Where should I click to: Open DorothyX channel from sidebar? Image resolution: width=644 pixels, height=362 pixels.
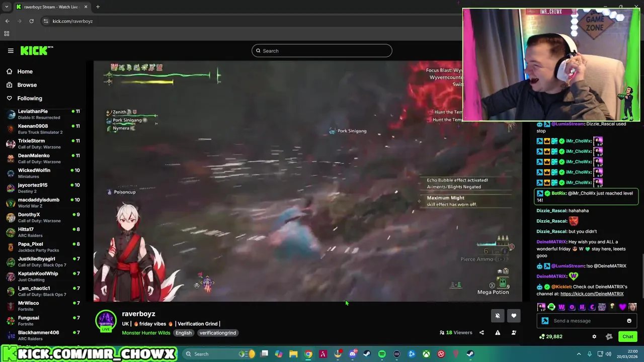pos(43,218)
